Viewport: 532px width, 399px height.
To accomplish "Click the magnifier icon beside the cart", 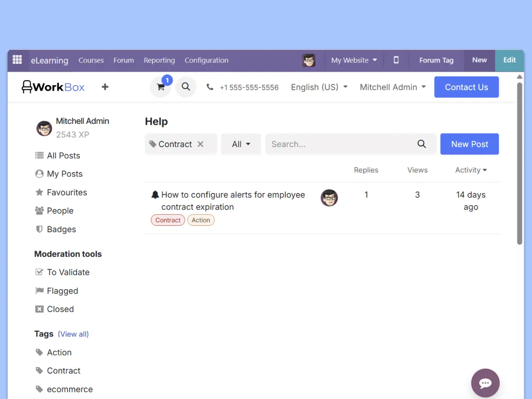I will [186, 87].
